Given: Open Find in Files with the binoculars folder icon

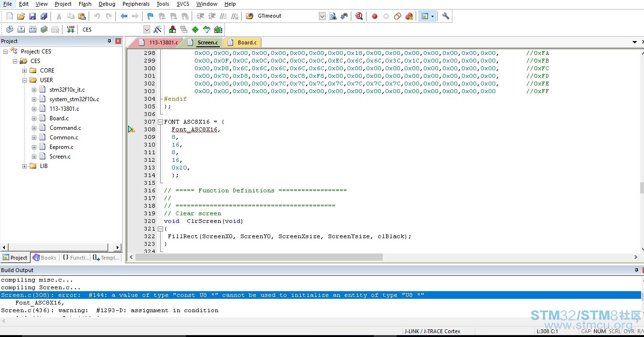Looking at the screenshot, I should click(250, 16).
